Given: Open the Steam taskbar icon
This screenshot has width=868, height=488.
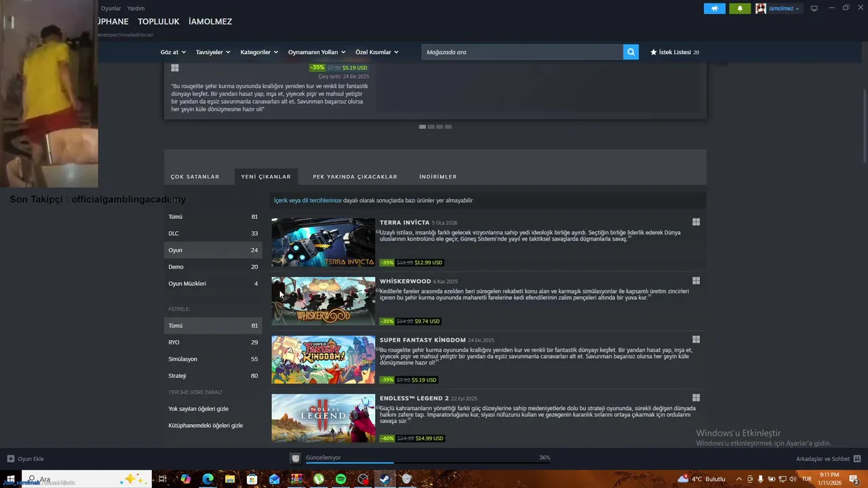Looking at the screenshot, I should (x=384, y=479).
